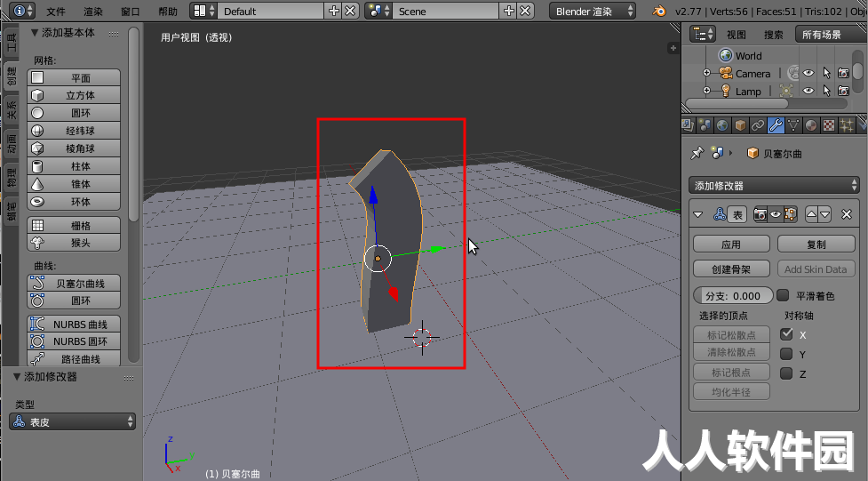
Task: Add a 猴头 monkey mesh
Action: coord(74,243)
